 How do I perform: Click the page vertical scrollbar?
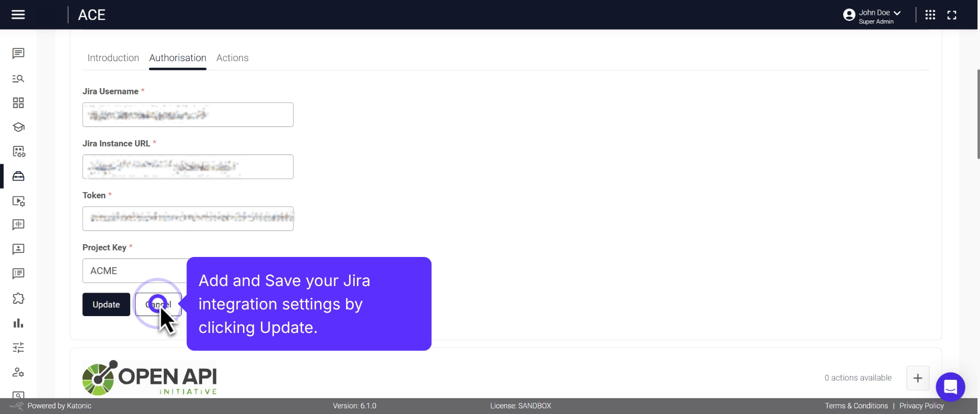pyautogui.click(x=977, y=115)
